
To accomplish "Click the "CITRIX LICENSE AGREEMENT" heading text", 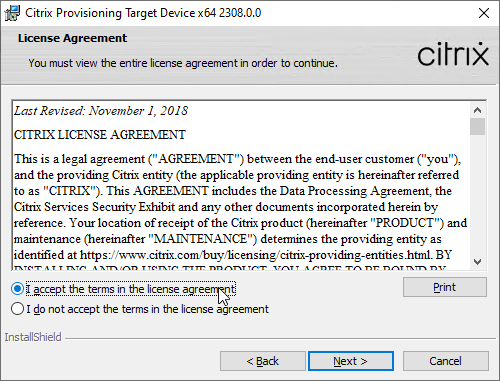I will click(x=100, y=135).
